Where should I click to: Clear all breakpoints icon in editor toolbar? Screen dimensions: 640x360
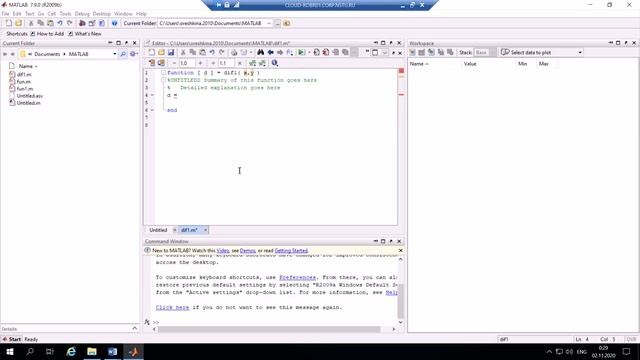coord(326,52)
